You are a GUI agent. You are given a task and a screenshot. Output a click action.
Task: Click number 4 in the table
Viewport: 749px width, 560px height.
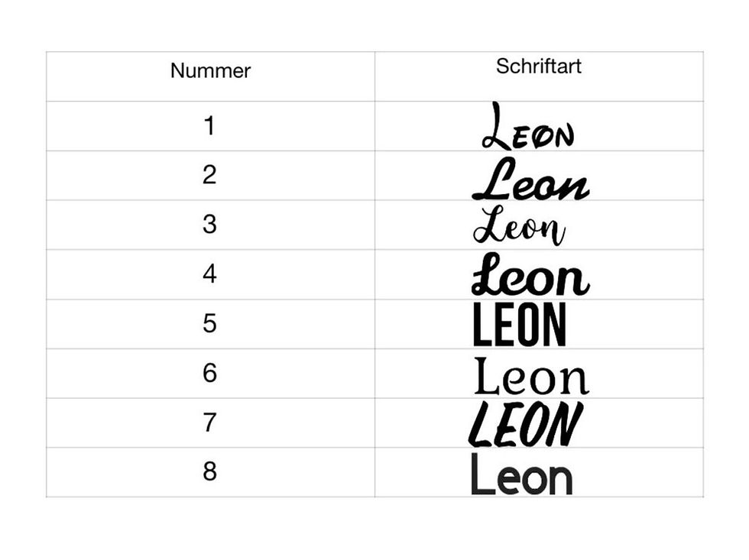tap(210, 274)
